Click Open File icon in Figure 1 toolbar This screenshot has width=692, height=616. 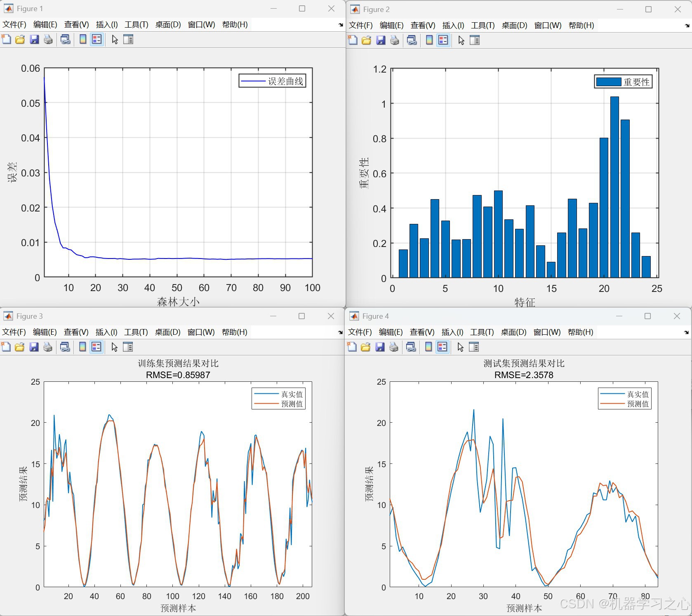[20, 40]
